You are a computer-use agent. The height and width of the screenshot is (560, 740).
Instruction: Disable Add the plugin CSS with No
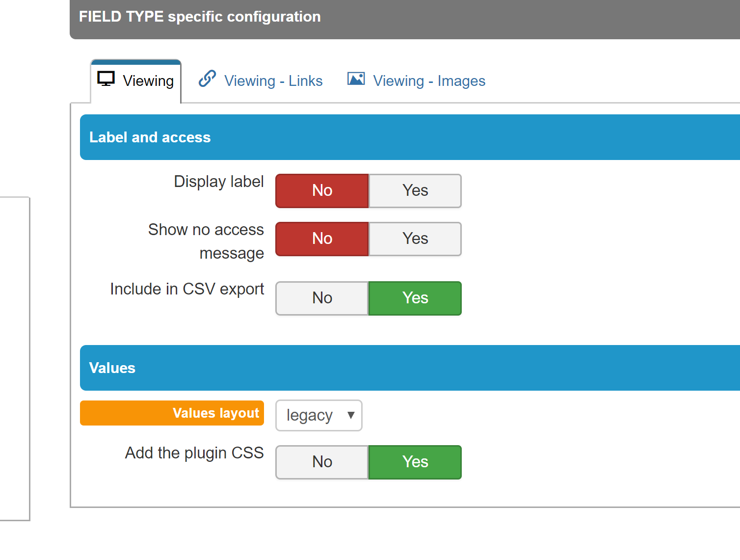pyautogui.click(x=322, y=462)
